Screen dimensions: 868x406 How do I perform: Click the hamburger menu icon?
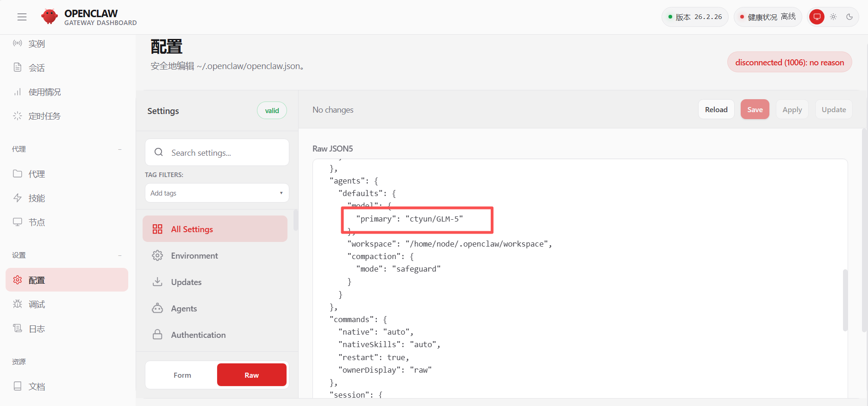point(22,17)
